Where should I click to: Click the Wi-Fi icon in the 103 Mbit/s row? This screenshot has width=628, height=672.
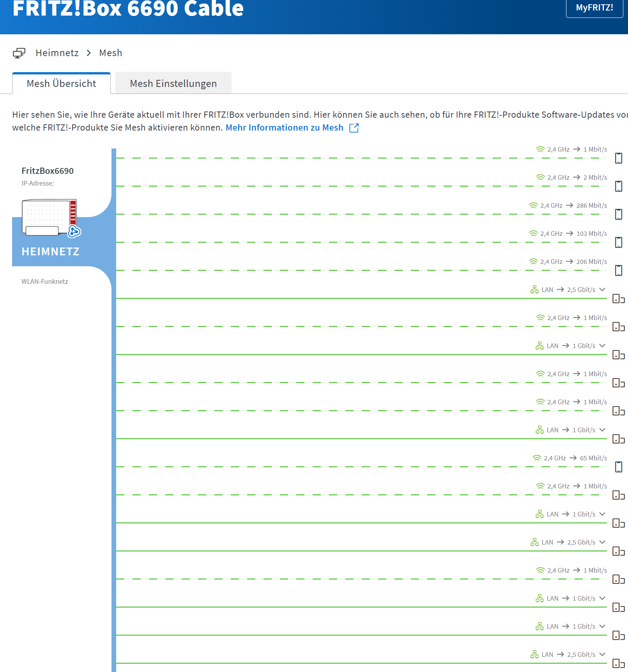tap(533, 233)
